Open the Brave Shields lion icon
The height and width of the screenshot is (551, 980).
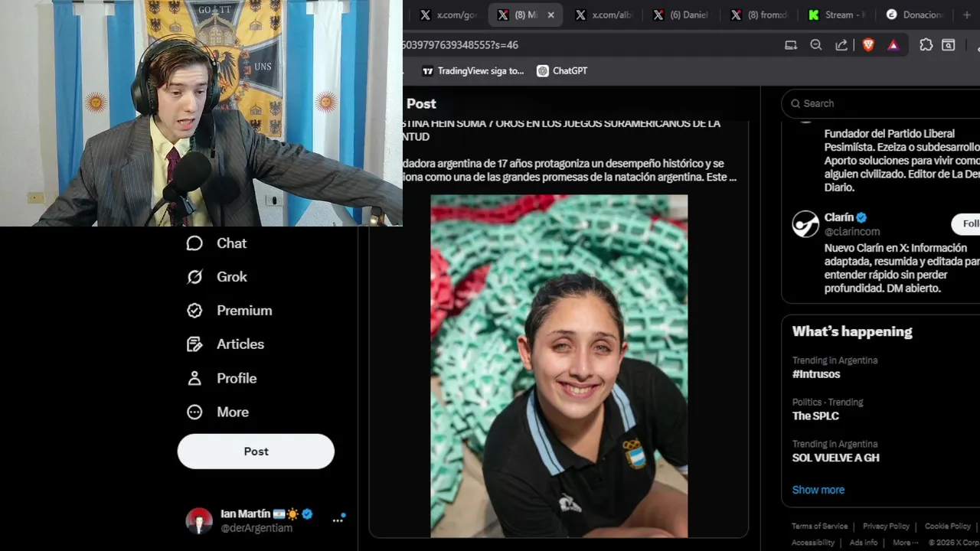[867, 45]
